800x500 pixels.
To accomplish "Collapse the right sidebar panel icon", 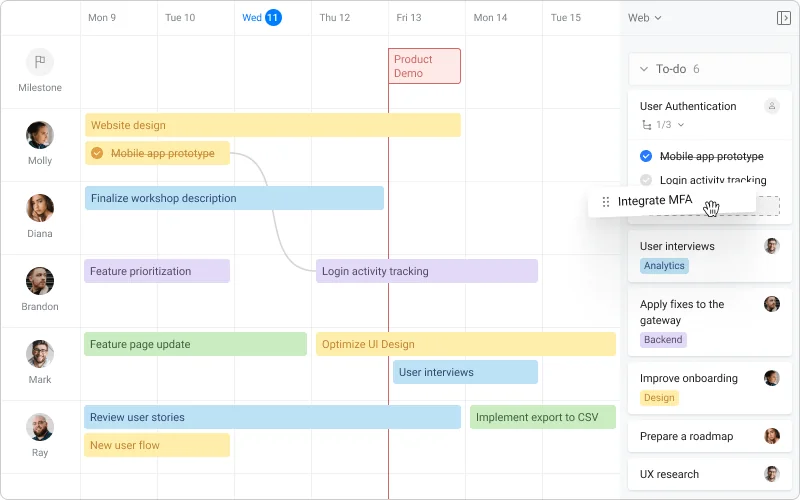I will tap(783, 18).
